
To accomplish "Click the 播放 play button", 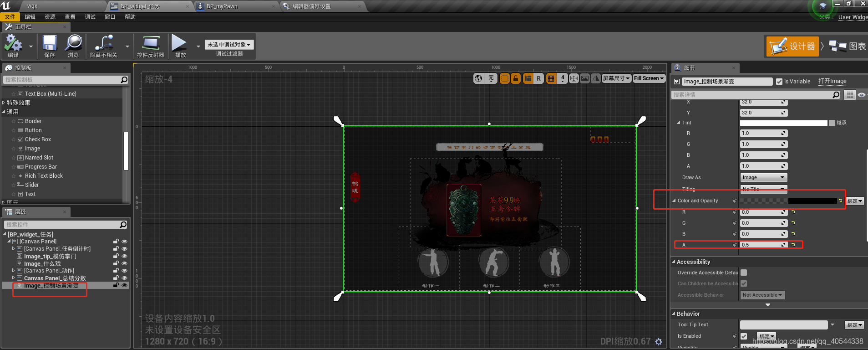I will (179, 43).
